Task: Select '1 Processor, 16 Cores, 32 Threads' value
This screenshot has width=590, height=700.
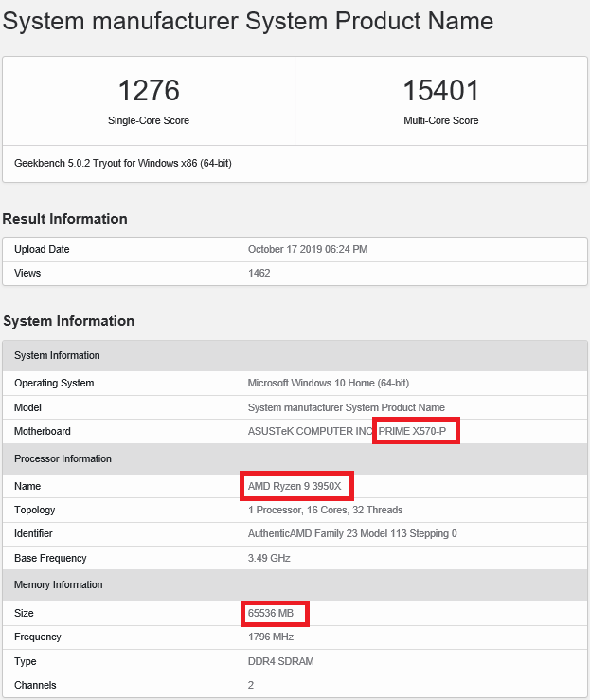Action: (x=326, y=511)
